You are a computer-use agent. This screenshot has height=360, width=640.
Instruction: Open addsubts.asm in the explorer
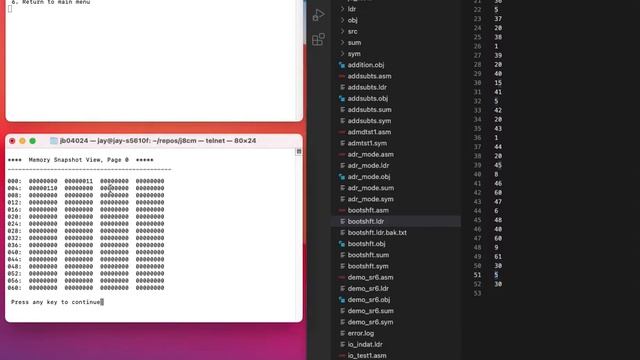pyautogui.click(x=369, y=76)
